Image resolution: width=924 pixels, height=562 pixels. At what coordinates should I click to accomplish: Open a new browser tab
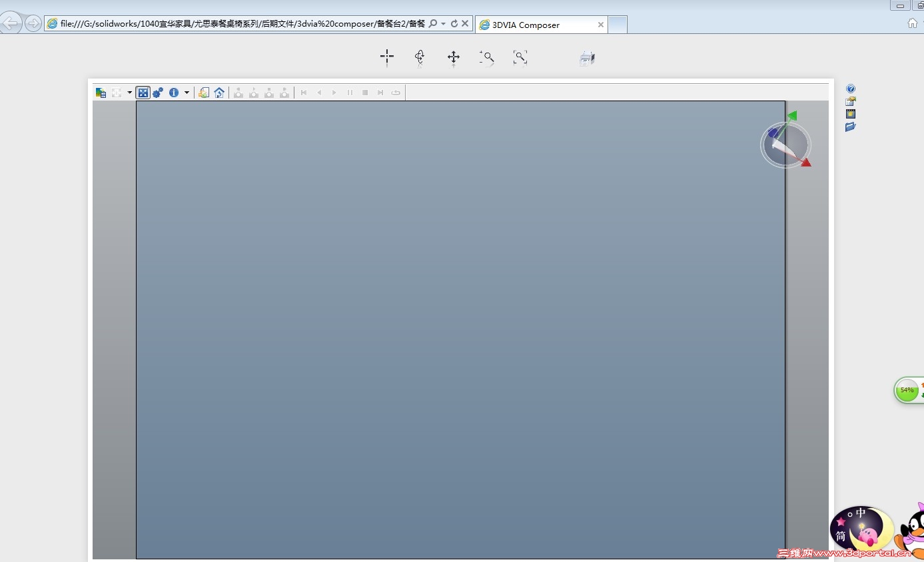pyautogui.click(x=618, y=25)
